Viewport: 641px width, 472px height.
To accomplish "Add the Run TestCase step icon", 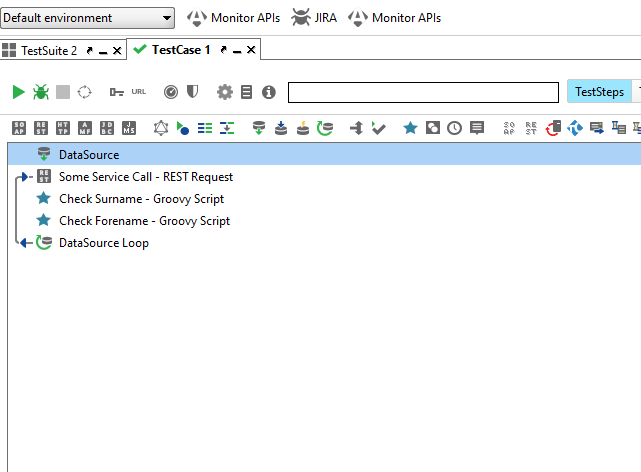I will (183, 128).
